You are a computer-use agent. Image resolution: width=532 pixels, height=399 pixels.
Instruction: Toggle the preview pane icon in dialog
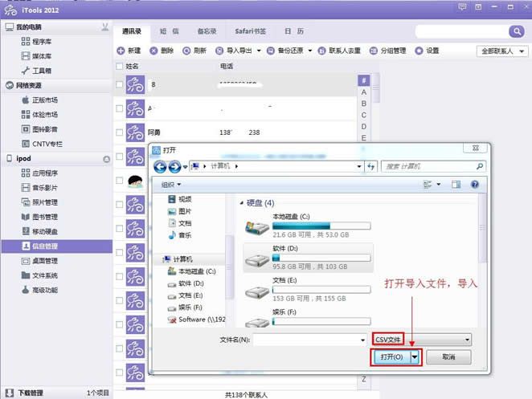(456, 185)
